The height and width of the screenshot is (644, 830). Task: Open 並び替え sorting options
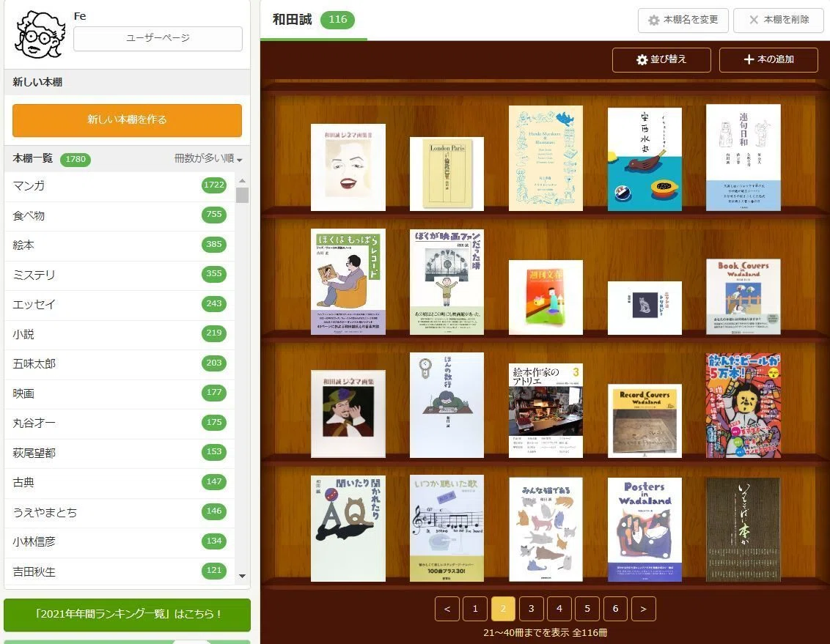(661, 60)
